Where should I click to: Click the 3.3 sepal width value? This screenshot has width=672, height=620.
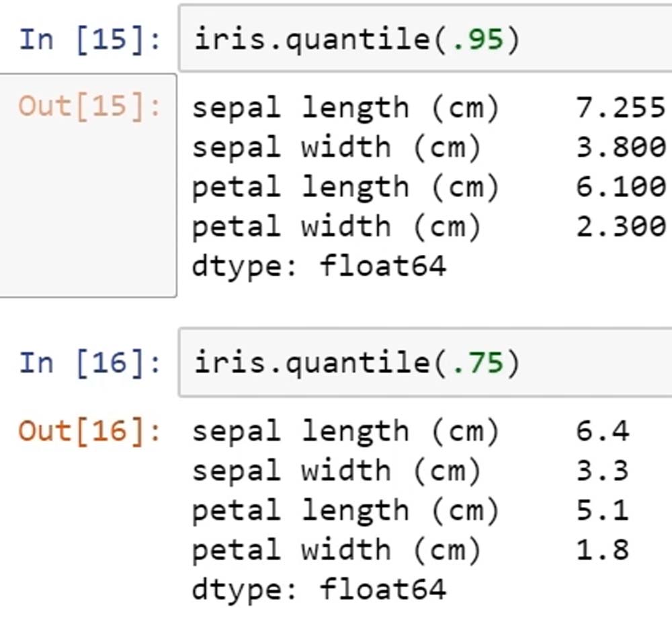602,471
